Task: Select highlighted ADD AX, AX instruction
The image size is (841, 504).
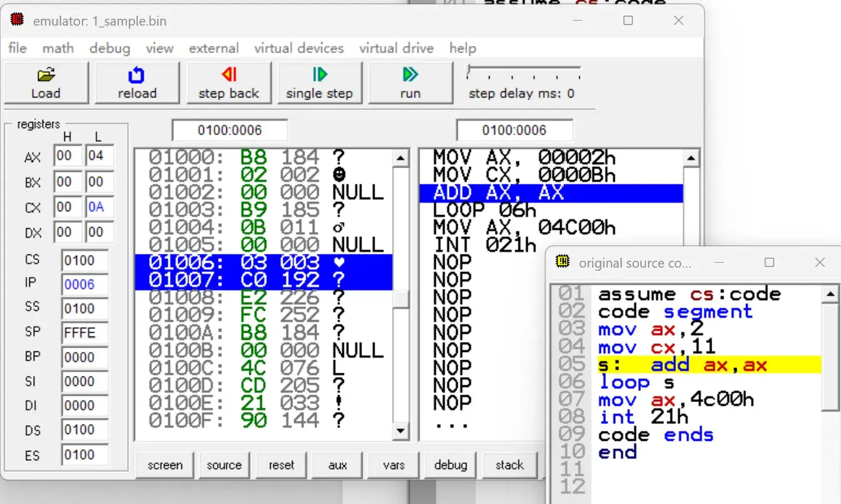Action: [x=551, y=193]
